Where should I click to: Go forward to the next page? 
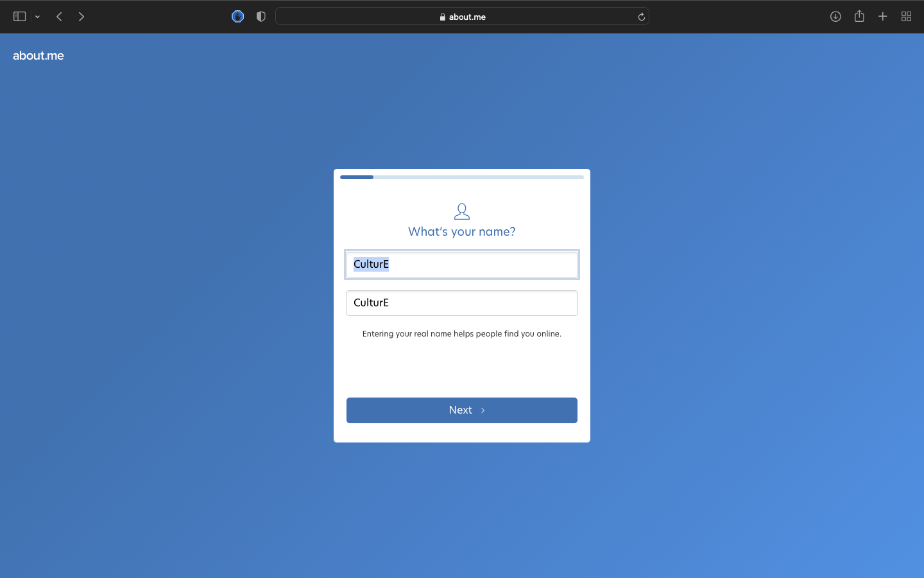[x=81, y=17]
